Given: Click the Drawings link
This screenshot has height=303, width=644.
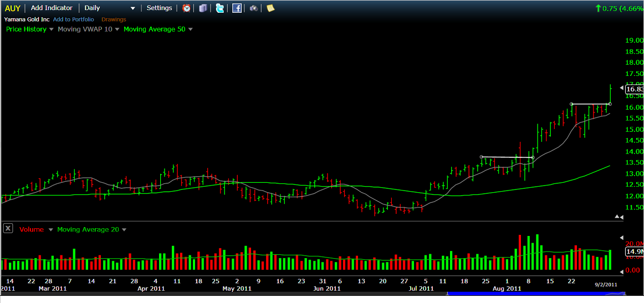Looking at the screenshot, I should point(114,19).
